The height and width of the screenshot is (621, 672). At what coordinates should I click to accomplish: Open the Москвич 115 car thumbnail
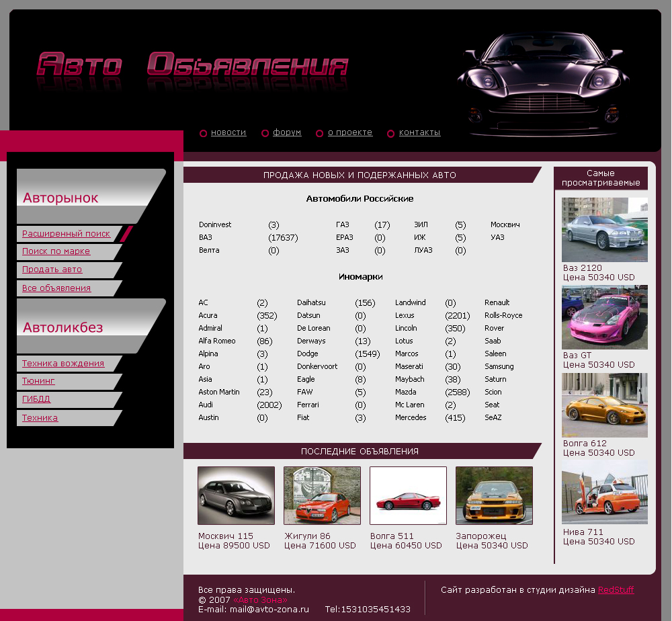click(236, 495)
